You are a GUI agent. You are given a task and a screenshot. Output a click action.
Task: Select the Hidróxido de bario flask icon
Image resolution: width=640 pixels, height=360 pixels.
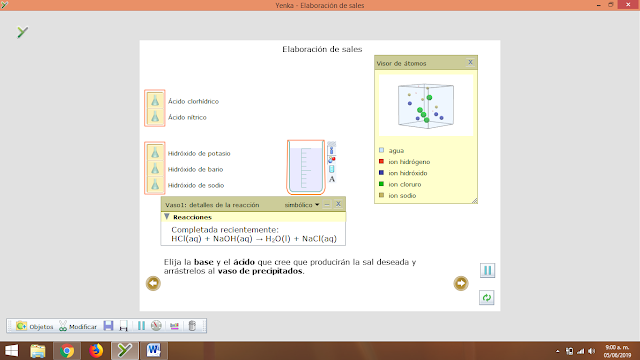pos(155,169)
